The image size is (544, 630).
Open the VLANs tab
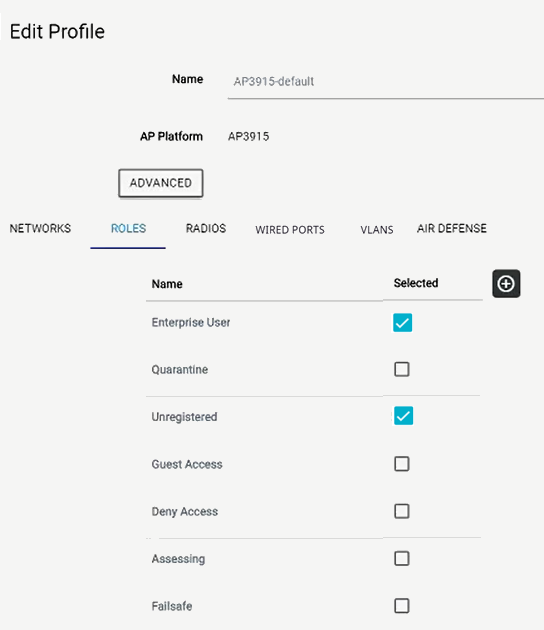[376, 230]
